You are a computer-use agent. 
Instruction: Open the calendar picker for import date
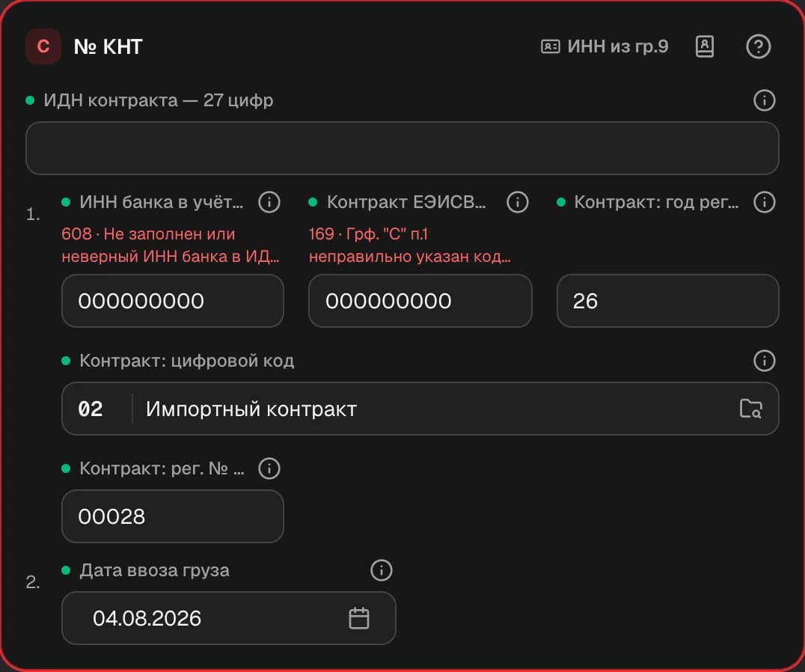point(359,618)
